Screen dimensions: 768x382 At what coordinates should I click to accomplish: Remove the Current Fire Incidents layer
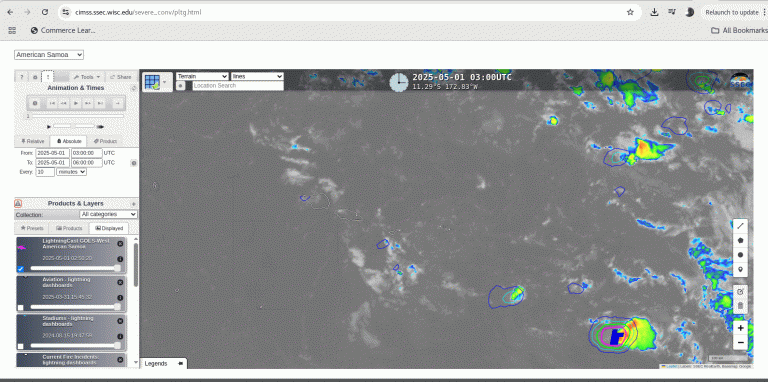click(x=120, y=359)
